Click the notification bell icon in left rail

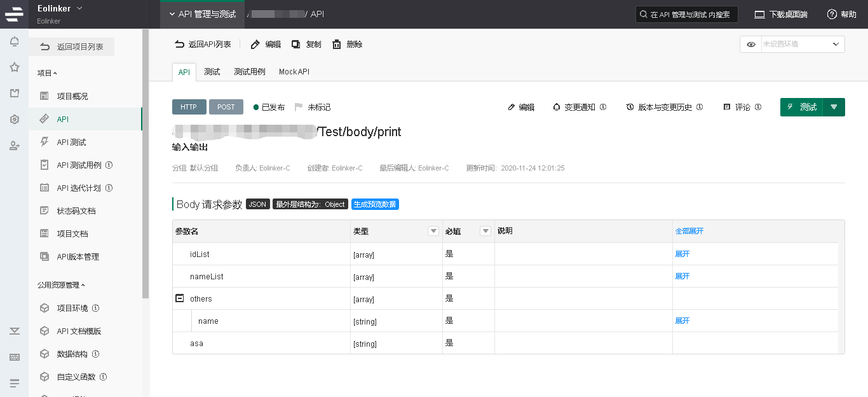click(14, 42)
